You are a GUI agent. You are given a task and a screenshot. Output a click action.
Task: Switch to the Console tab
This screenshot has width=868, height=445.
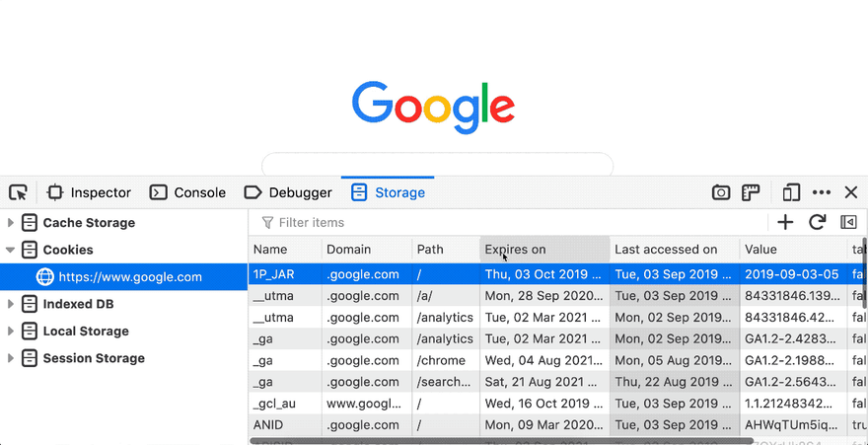point(187,192)
